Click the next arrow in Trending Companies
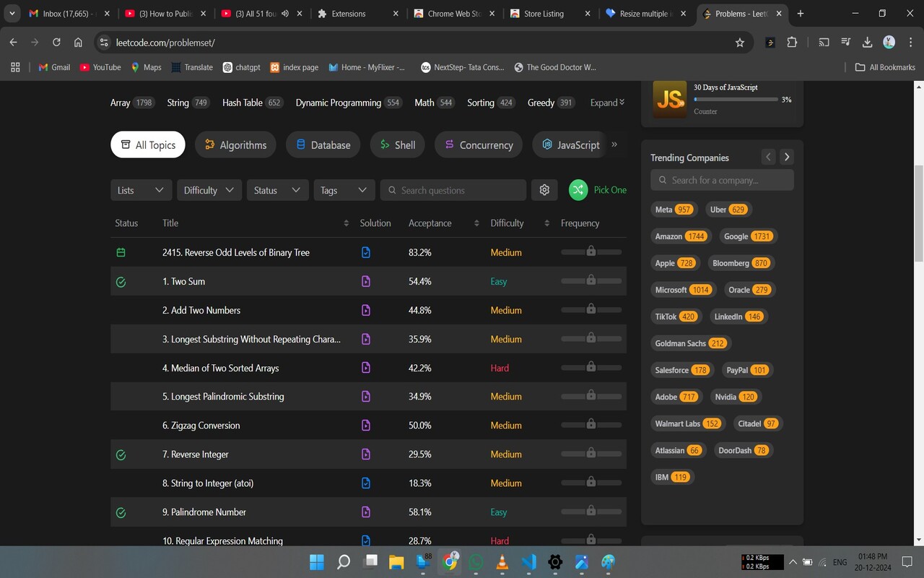 [786, 156]
